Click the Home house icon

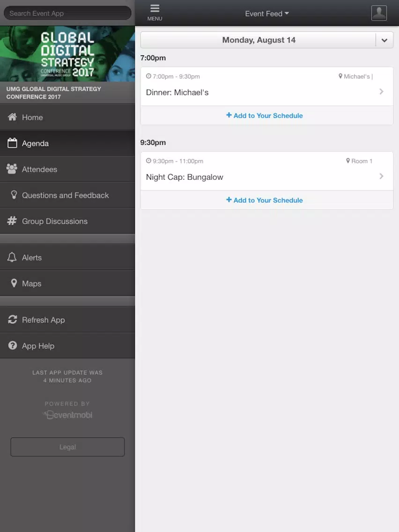12,117
